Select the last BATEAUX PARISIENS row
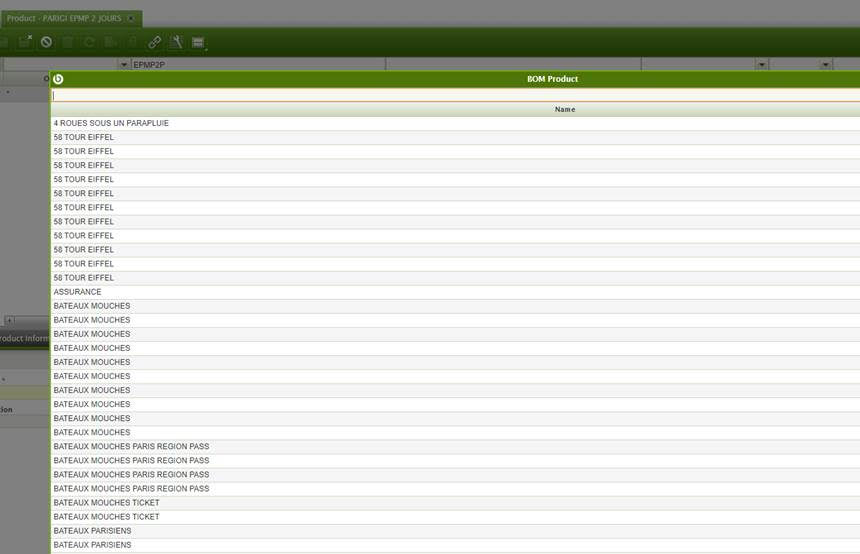 coord(92,545)
